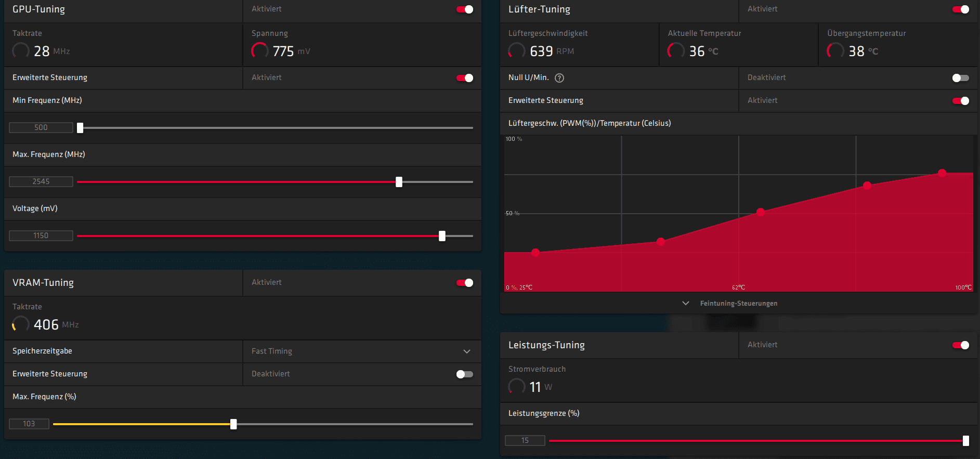Screen dimensions: 980x459
Task: Click the VRAM Max. Frequenz (%) slider handle
Action: [x=233, y=424]
